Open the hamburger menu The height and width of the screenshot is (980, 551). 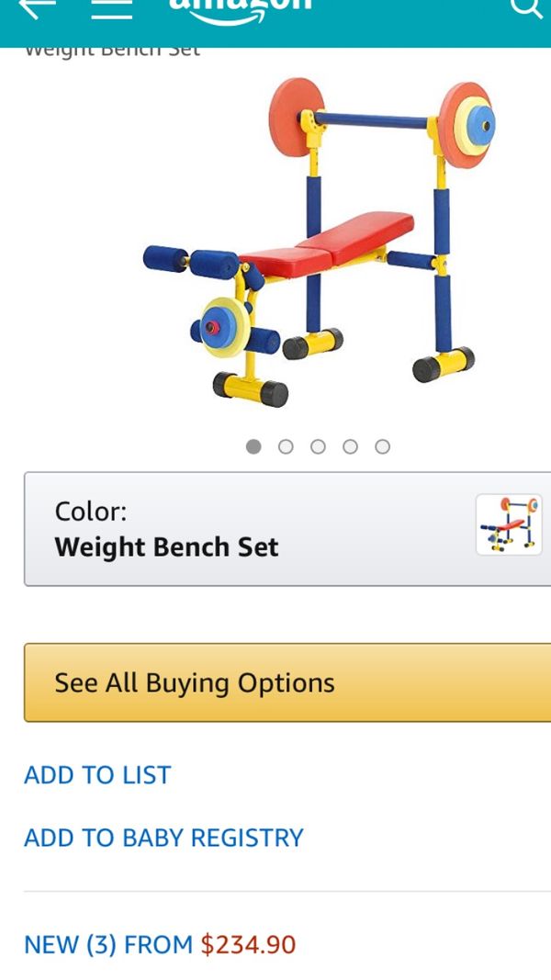tap(112, 8)
